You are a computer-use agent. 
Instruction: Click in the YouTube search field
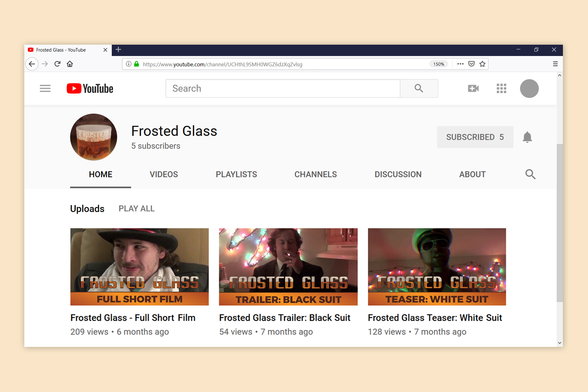(283, 89)
